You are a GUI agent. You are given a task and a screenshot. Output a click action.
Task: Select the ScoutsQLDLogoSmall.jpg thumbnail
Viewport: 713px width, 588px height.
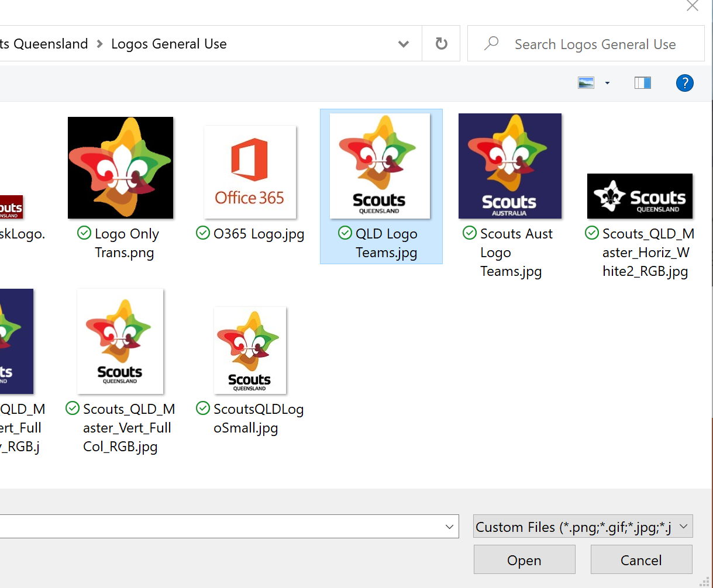(250, 350)
